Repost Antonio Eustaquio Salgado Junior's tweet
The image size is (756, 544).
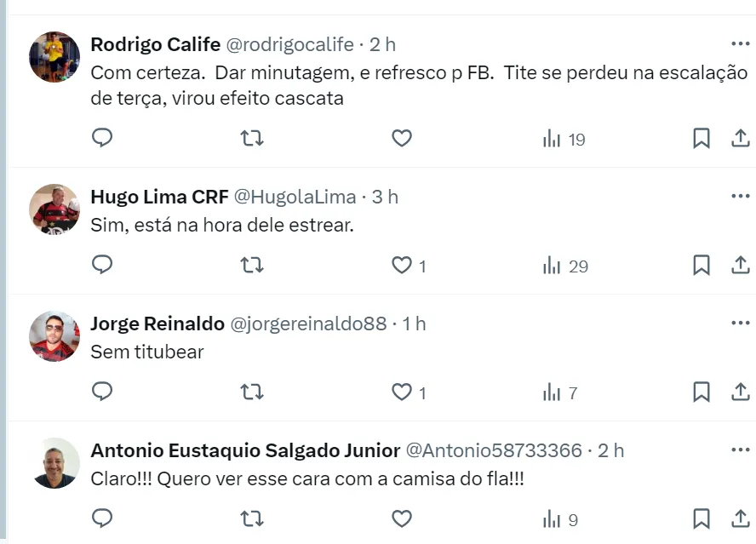point(252,519)
